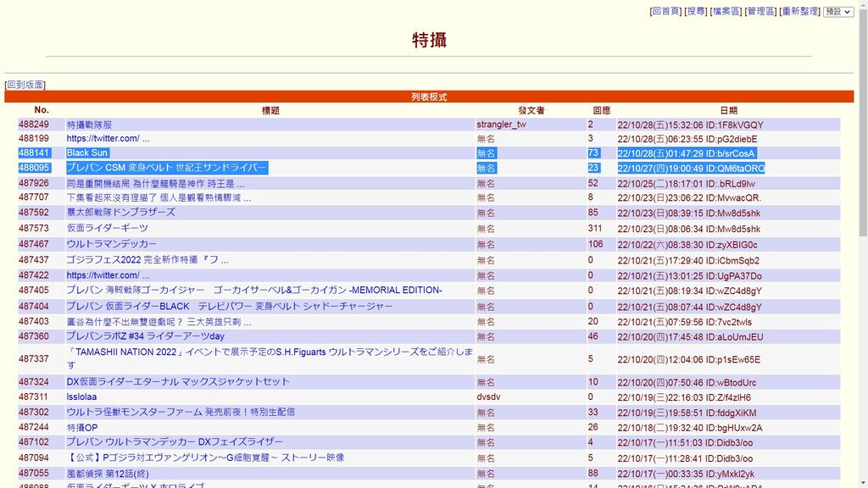Open the 風都偵探 第12話(終) thread

(108, 474)
